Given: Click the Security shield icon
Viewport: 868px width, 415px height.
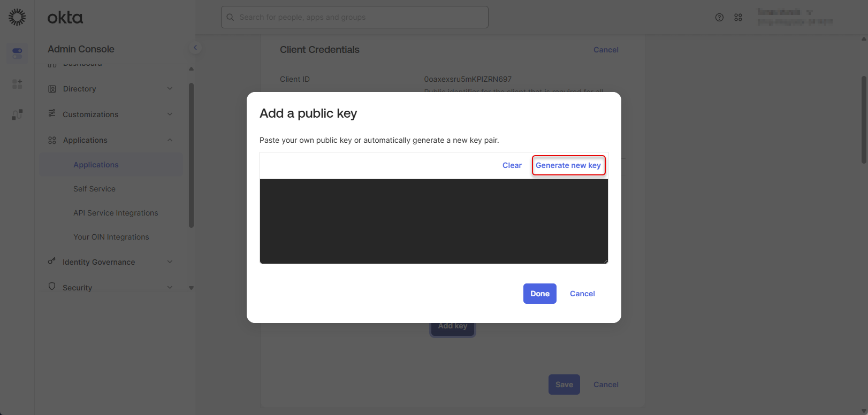Looking at the screenshot, I should 52,287.
